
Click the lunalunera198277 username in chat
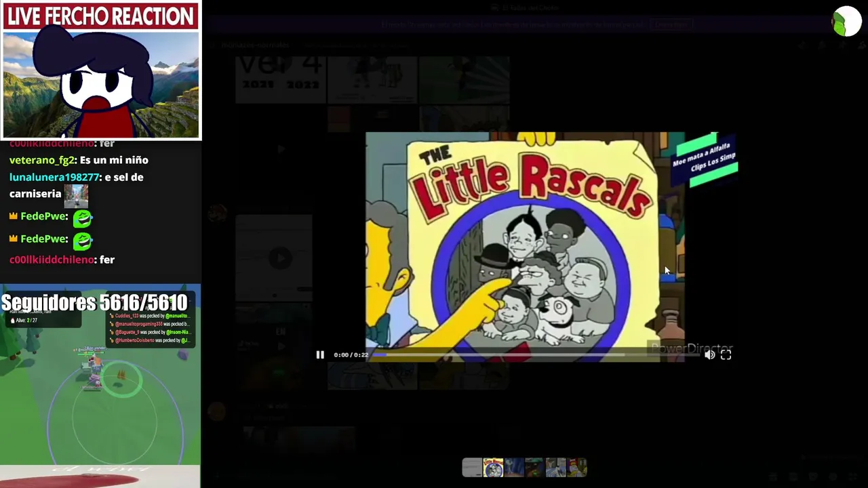tap(54, 177)
